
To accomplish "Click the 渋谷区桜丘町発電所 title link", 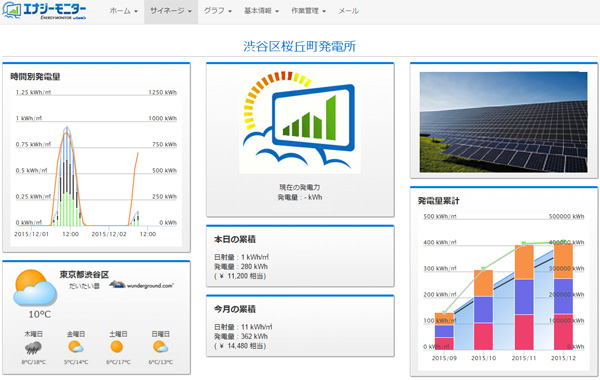I will pos(300,46).
